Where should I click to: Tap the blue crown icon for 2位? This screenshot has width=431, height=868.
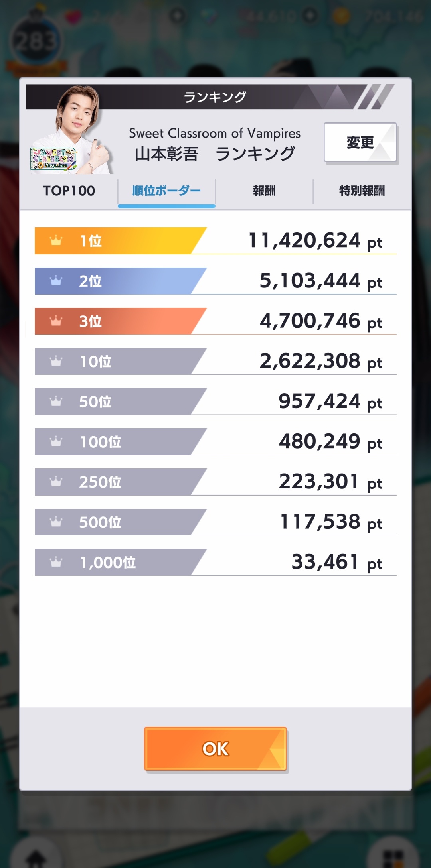tap(56, 281)
